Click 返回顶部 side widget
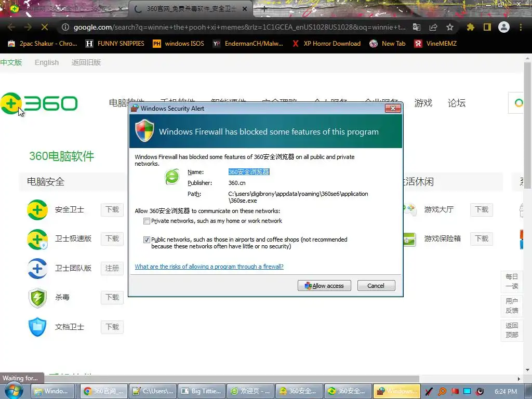The height and width of the screenshot is (399, 532). 512,330
